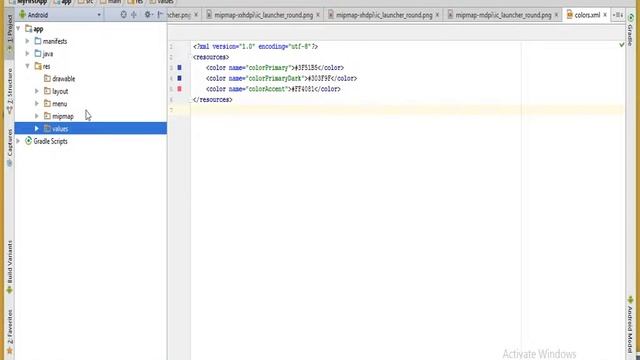The image size is (640, 360).
Task: Expand Gradle Scripts node
Action: click(x=18, y=141)
